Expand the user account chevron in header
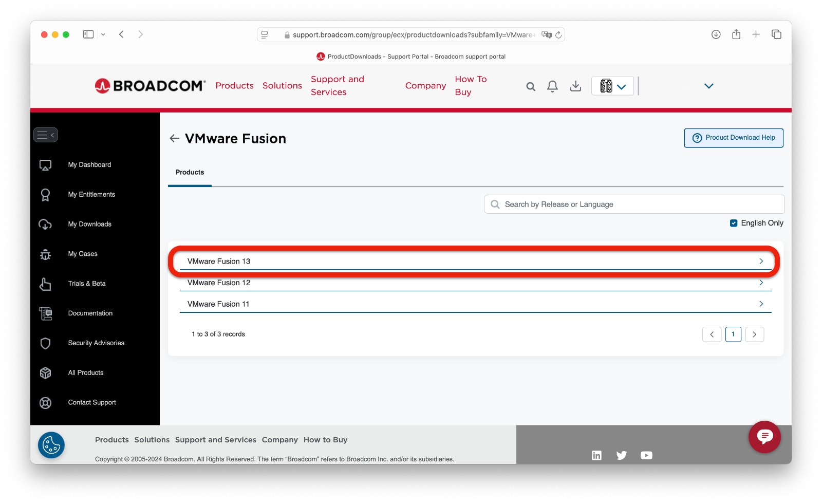 tap(708, 86)
